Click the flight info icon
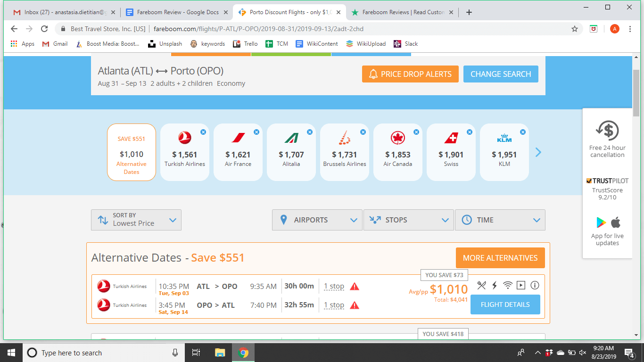 (x=535, y=285)
